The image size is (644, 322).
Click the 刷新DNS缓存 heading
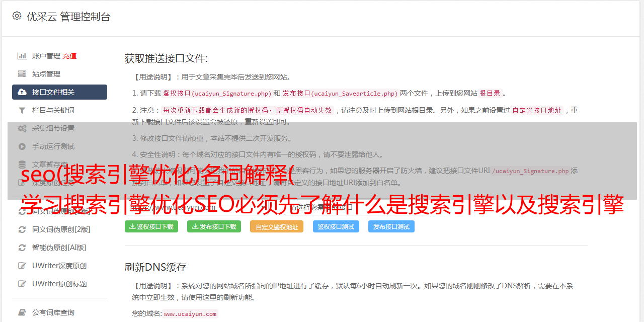pyautogui.click(x=155, y=267)
